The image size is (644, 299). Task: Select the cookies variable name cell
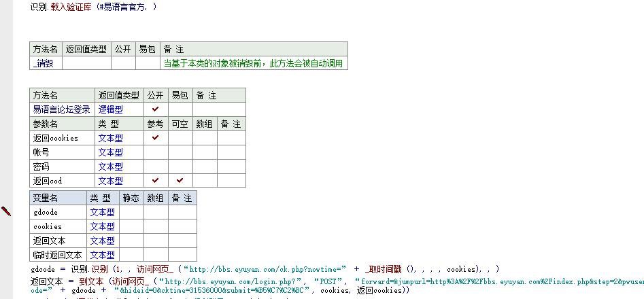click(57, 226)
